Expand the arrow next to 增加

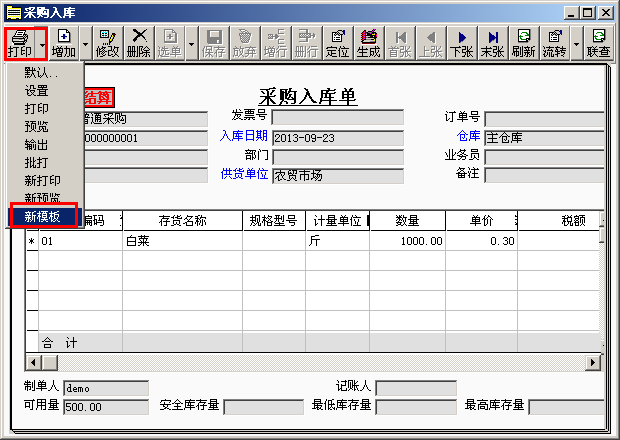click(85, 44)
